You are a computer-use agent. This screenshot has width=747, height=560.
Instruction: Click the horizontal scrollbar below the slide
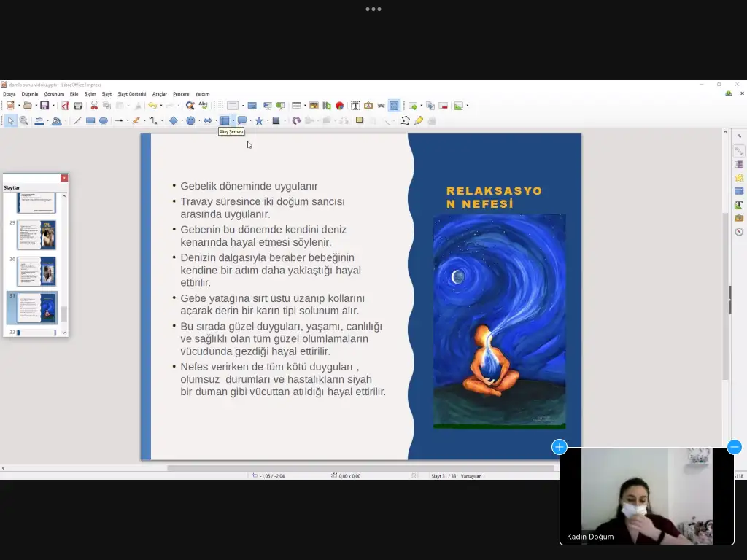[x=361, y=468]
